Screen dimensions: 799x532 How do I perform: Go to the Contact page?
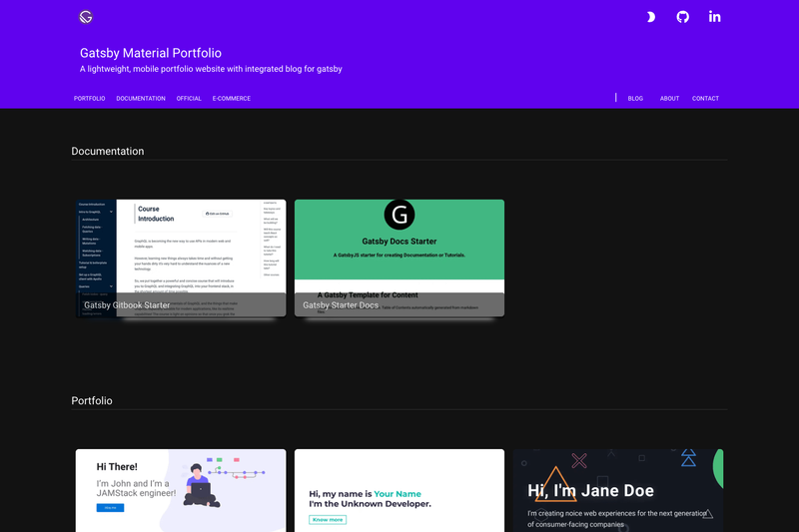[705, 98]
